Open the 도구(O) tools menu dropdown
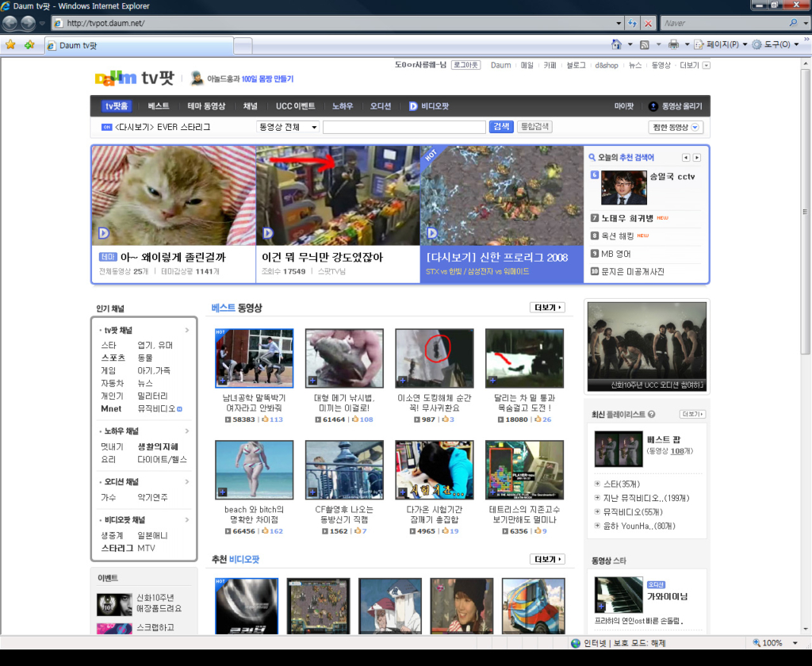 tap(796, 44)
